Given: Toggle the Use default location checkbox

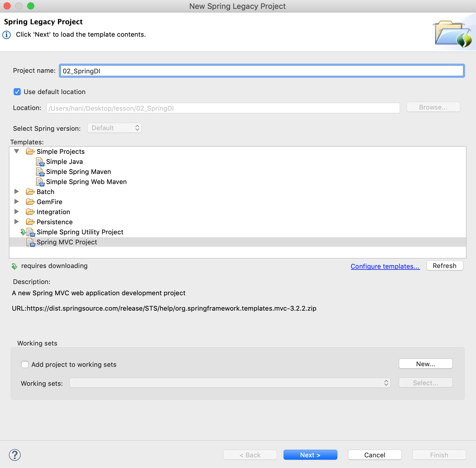Looking at the screenshot, I should [x=17, y=92].
